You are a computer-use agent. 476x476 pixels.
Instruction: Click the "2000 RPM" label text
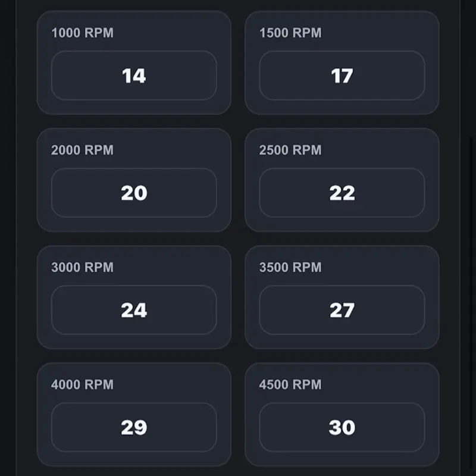coord(82,150)
